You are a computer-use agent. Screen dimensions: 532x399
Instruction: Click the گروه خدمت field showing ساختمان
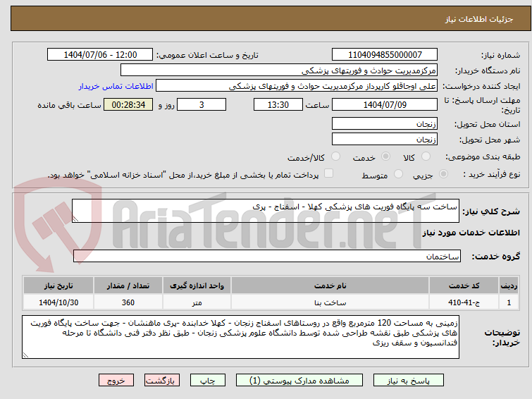(267, 256)
